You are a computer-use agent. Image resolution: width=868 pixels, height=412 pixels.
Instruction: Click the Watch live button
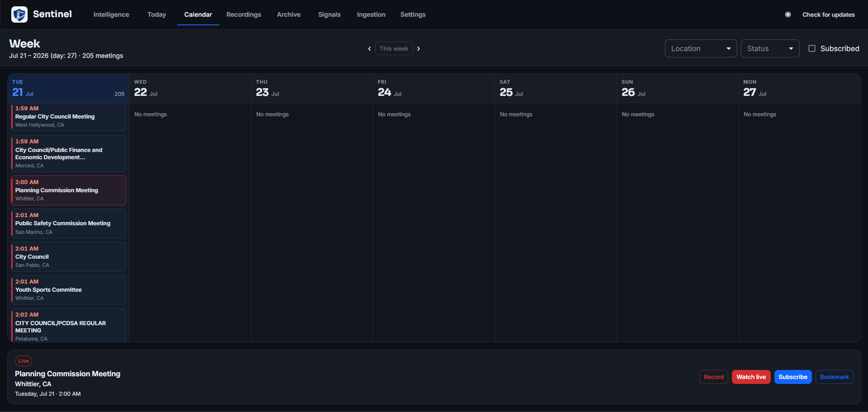751,377
